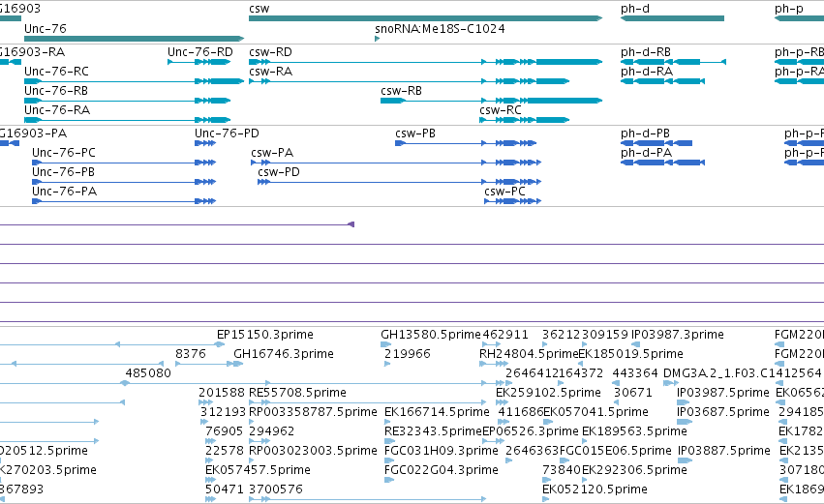Select EST EK166714.5prime

[x=437, y=412]
